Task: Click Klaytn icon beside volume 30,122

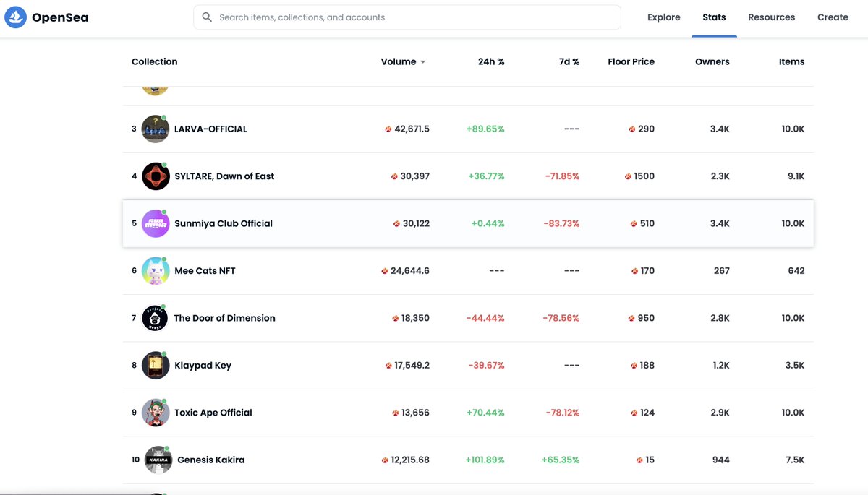Action: (396, 224)
